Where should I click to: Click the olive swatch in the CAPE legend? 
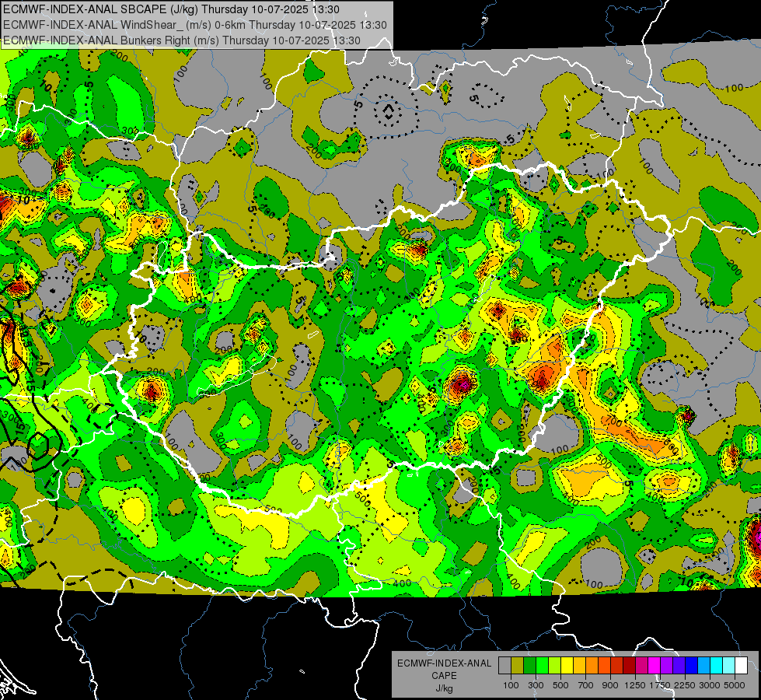517,665
